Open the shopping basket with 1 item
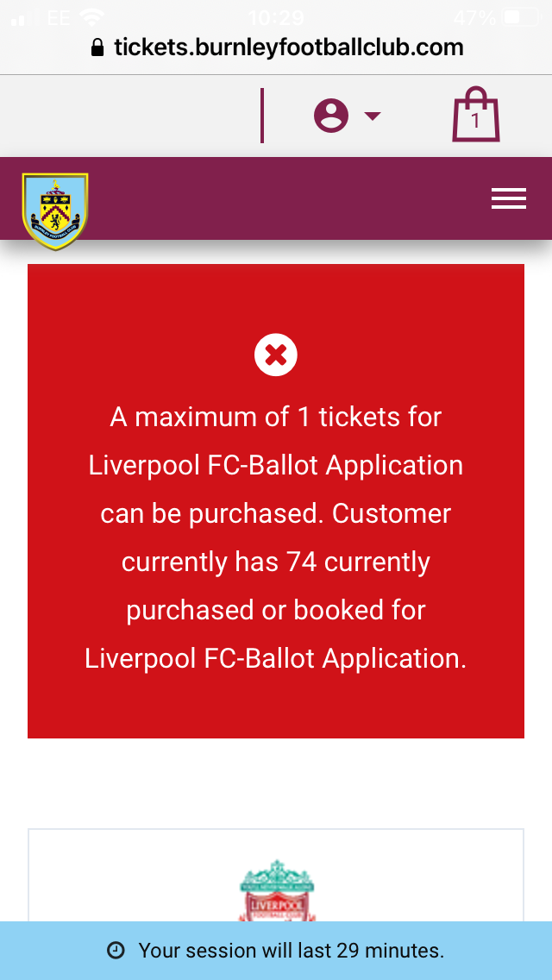The image size is (552, 980). [476, 115]
